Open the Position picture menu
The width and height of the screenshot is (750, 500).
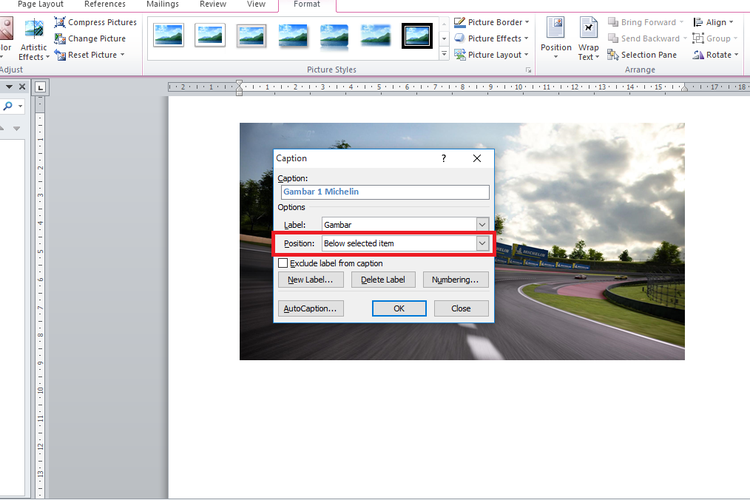tap(556, 38)
